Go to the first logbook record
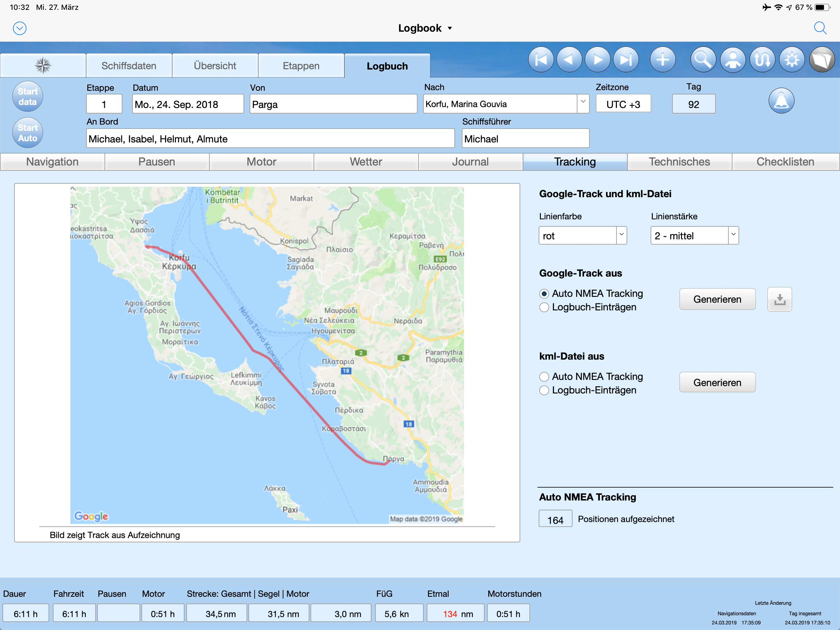The height and width of the screenshot is (630, 840). point(541,60)
